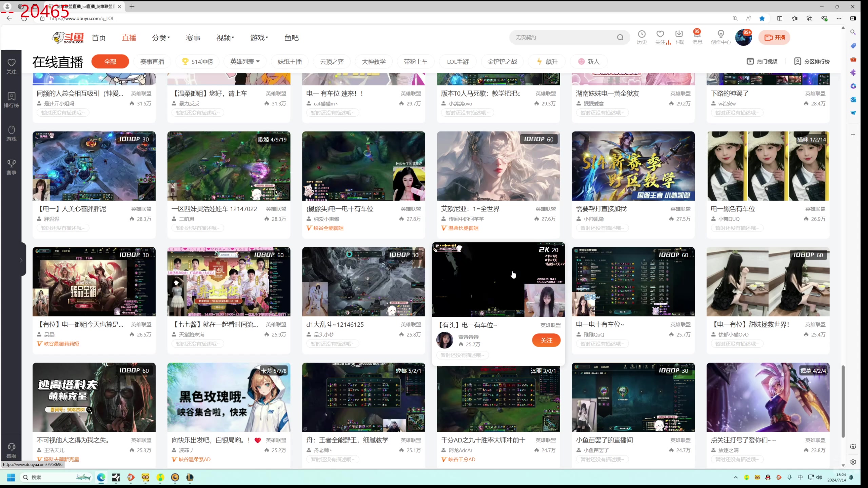Click Windows Start button
The image size is (868, 488).
(11, 477)
